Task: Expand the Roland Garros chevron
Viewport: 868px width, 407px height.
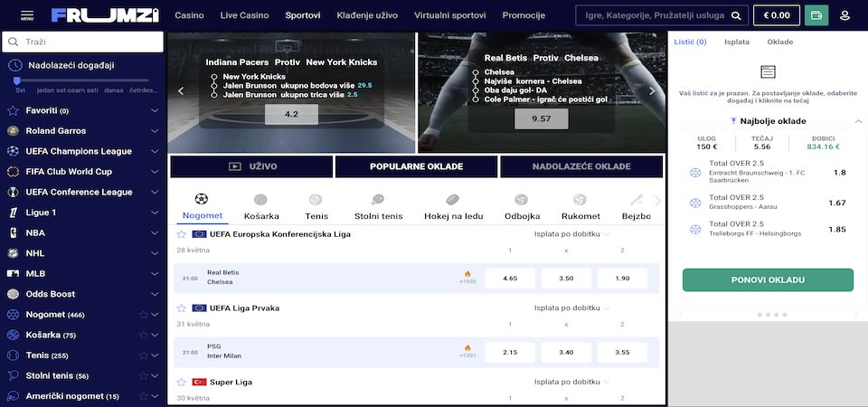Action: [155, 131]
